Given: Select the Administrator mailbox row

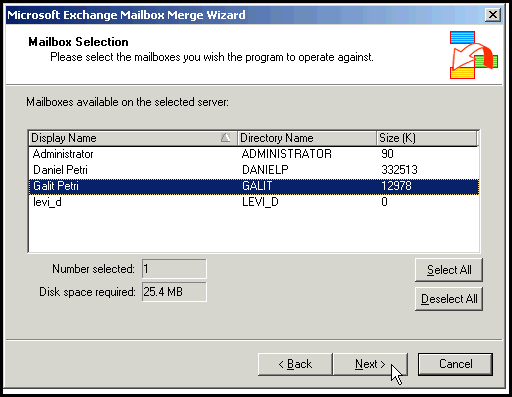Looking at the screenshot, I should click(x=254, y=154).
